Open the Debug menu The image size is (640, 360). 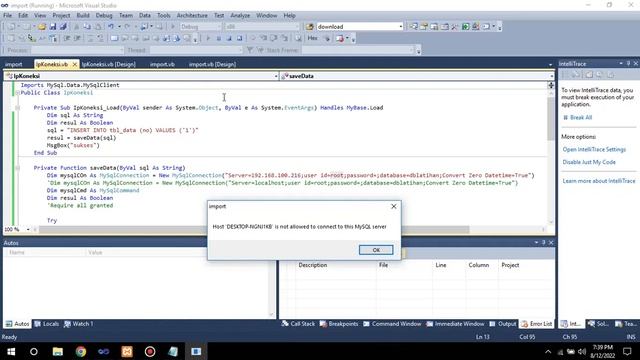coord(104,16)
